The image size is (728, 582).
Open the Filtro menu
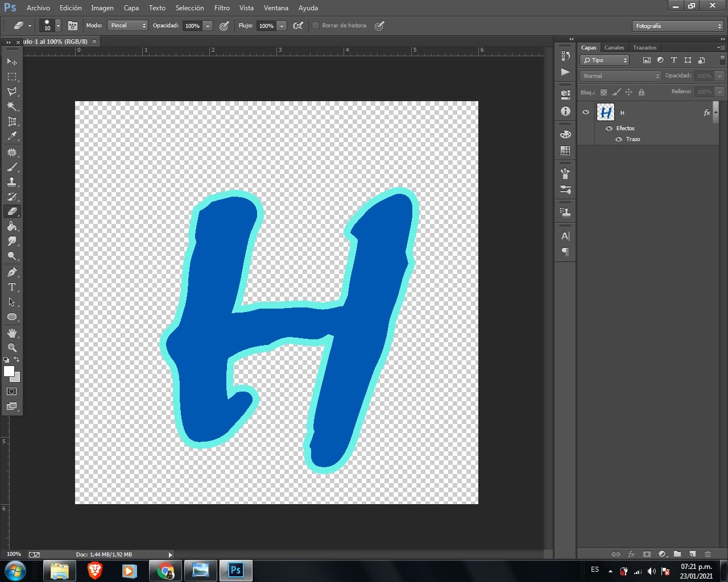(x=222, y=8)
